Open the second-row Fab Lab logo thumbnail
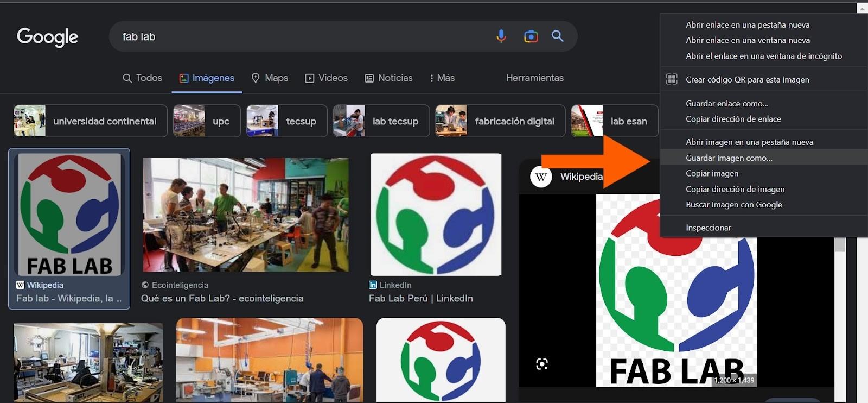The height and width of the screenshot is (403, 868). (x=441, y=360)
